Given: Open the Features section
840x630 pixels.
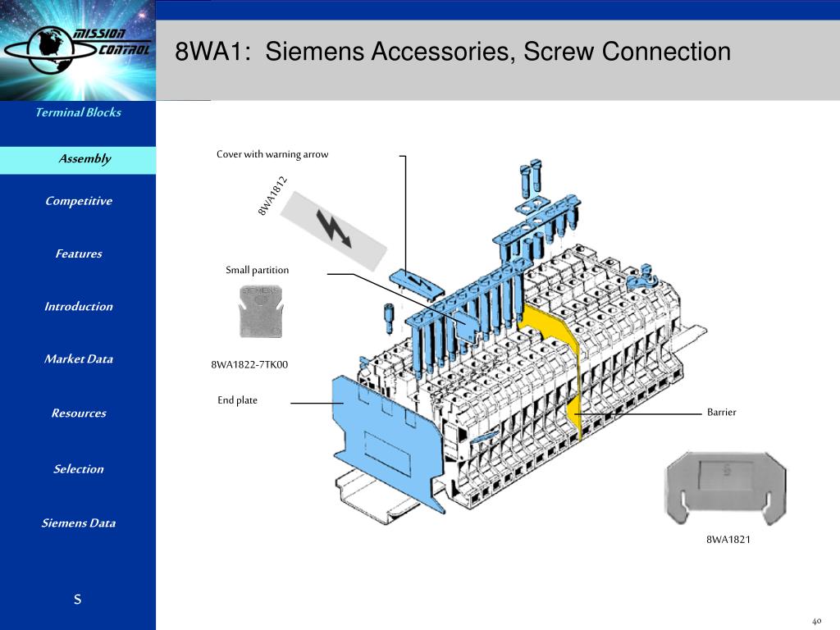Looking at the screenshot, I should click(x=79, y=253).
